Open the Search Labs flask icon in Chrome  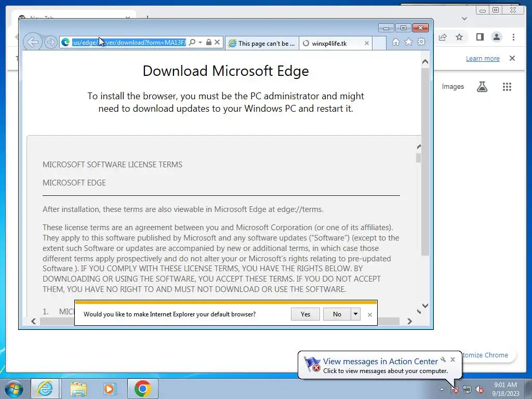click(x=482, y=87)
